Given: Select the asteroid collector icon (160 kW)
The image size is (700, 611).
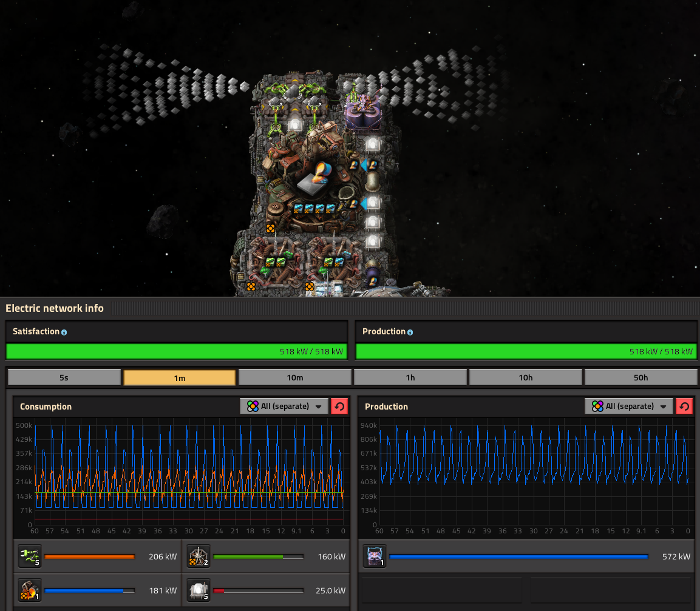Looking at the screenshot, I should [198, 556].
